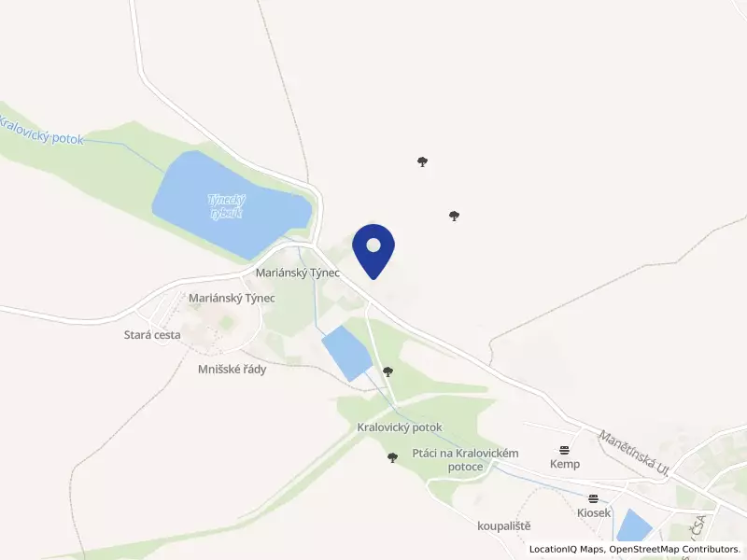Click tree icon left of Ptáci na Kralovickém
The width and height of the screenshot is (747, 560).
pyautogui.click(x=392, y=458)
